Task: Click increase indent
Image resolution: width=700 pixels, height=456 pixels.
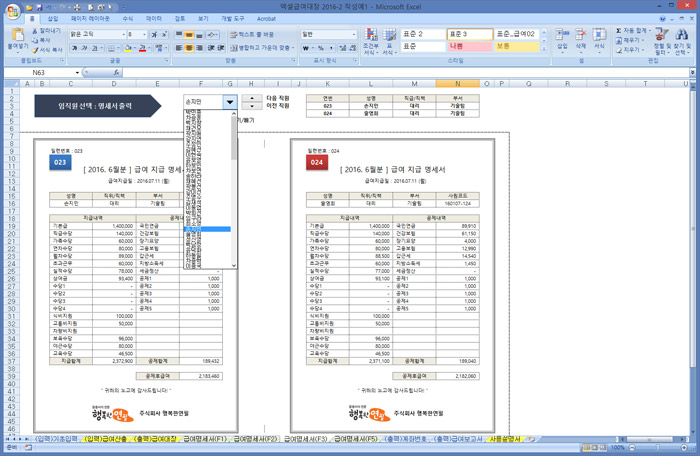Action: pos(221,48)
